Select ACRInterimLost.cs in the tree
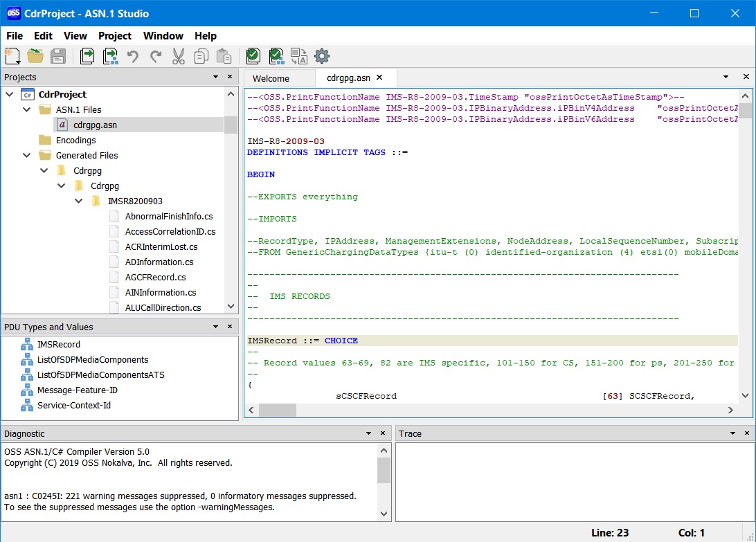756x542 pixels. 161,247
